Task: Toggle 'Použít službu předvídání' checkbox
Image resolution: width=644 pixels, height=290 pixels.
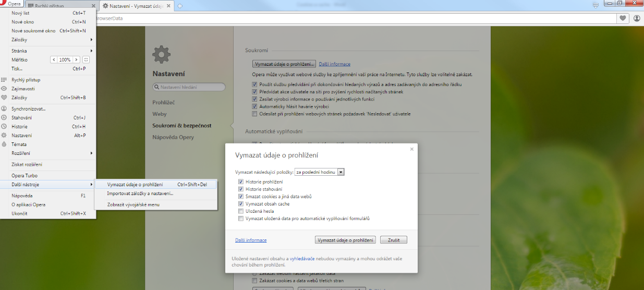Action: click(254, 84)
